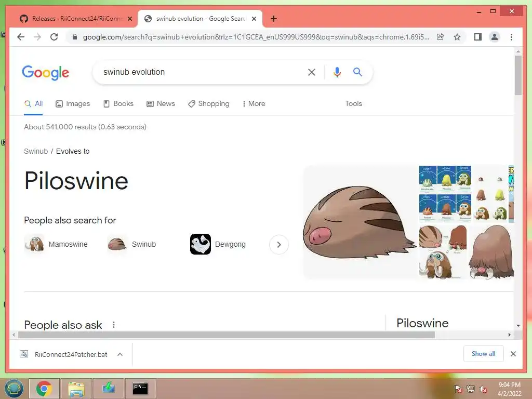
Task: Open RiiConnect24Patcher.bat download options chevron
Action: (x=120, y=354)
